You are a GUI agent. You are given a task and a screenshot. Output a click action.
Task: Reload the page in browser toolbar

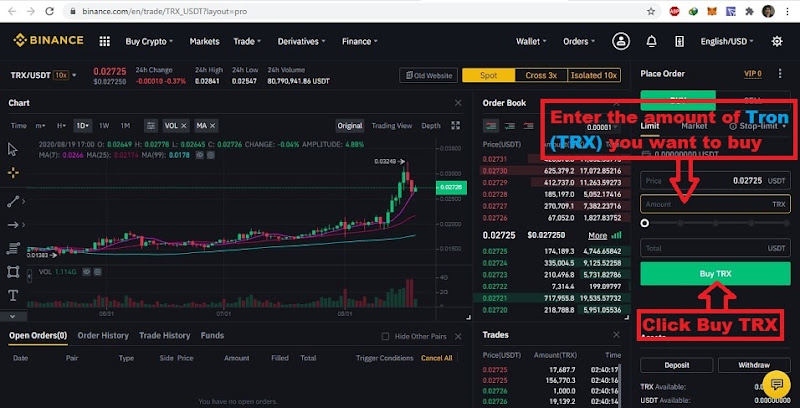tap(49, 11)
